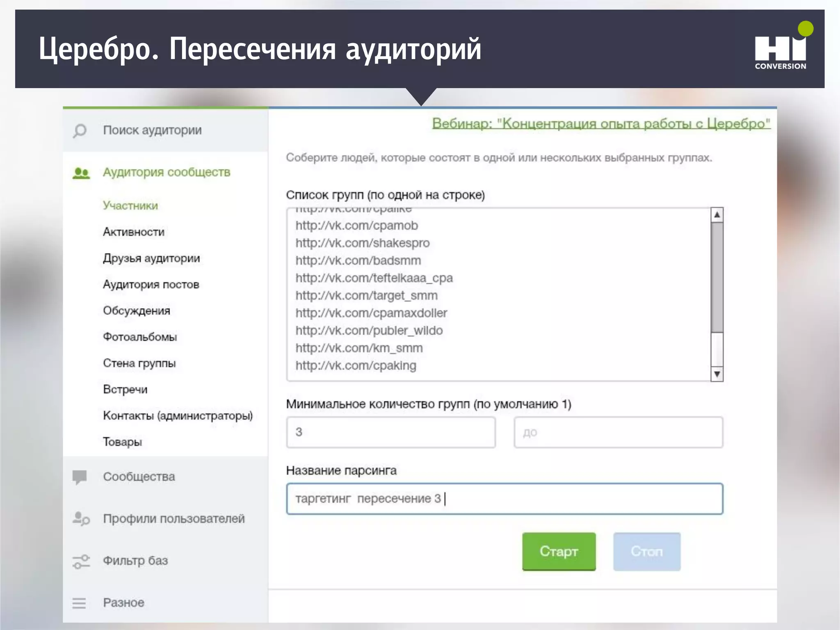The width and height of the screenshot is (840, 630).
Task: Click the Стоп button
Action: [647, 551]
